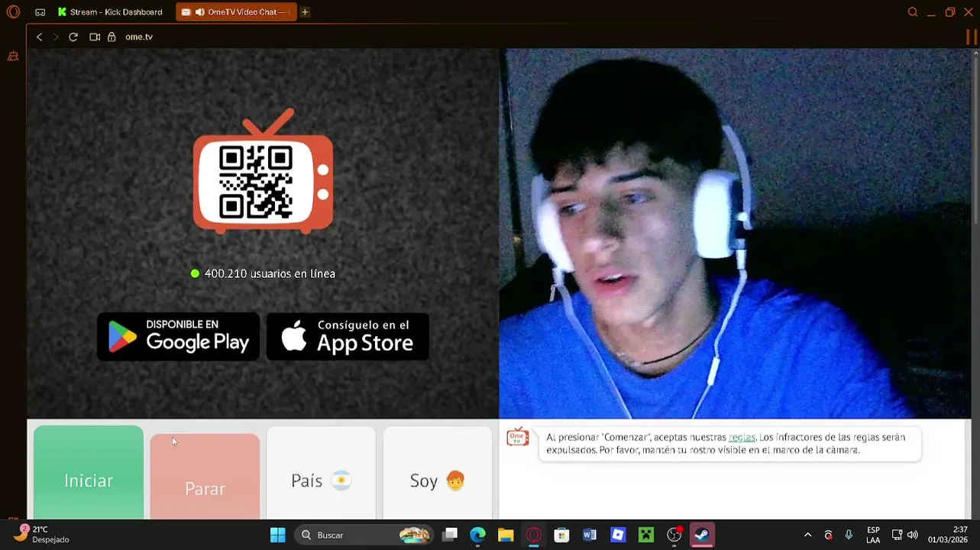Viewport: 980px width, 550px height.
Task: Reload the ome.tv page
Action: pos(73,37)
